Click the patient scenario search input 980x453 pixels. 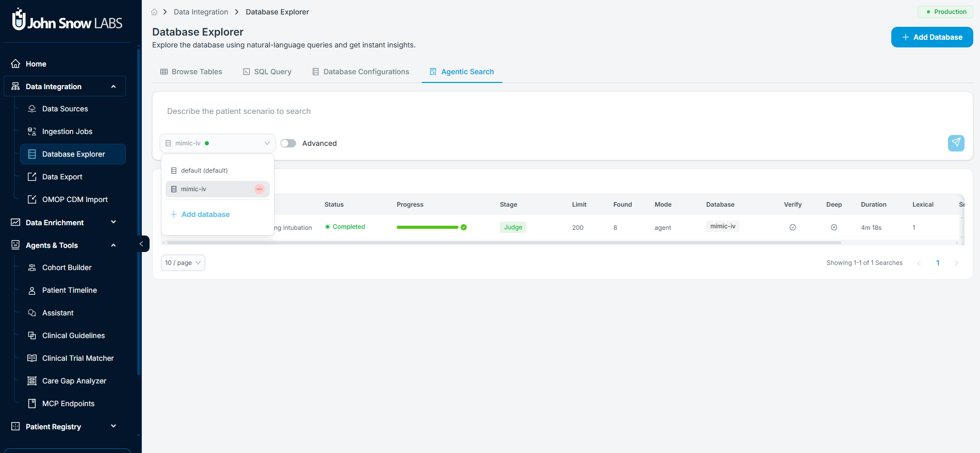click(562, 111)
